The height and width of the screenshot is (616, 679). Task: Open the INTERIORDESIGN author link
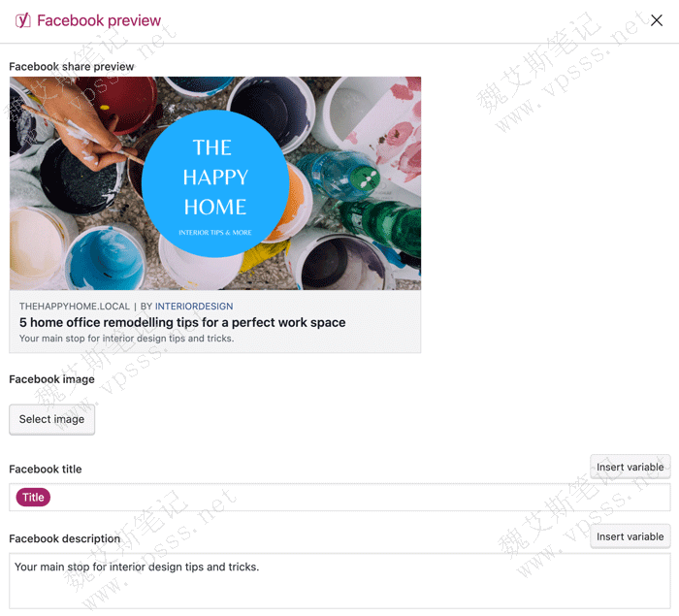(194, 307)
